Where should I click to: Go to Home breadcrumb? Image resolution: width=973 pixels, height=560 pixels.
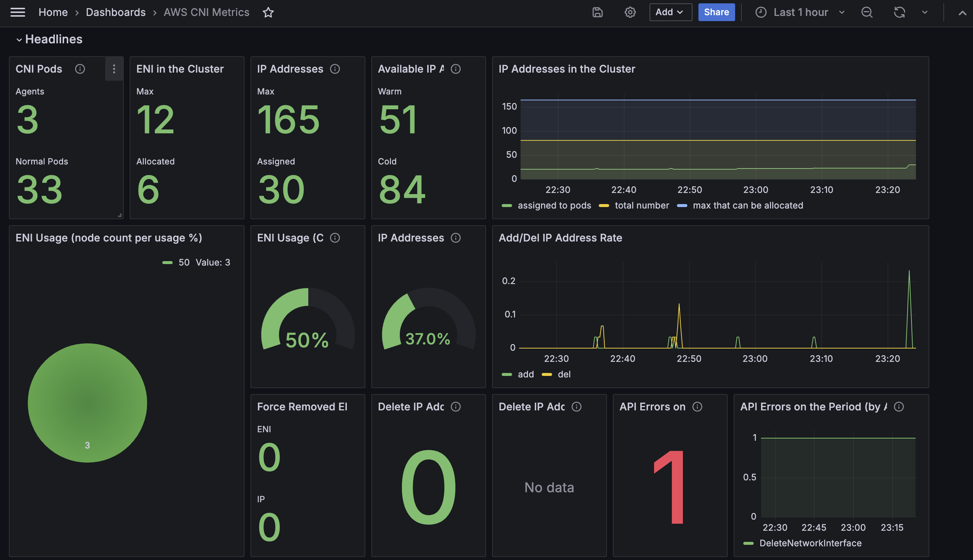pyautogui.click(x=53, y=12)
